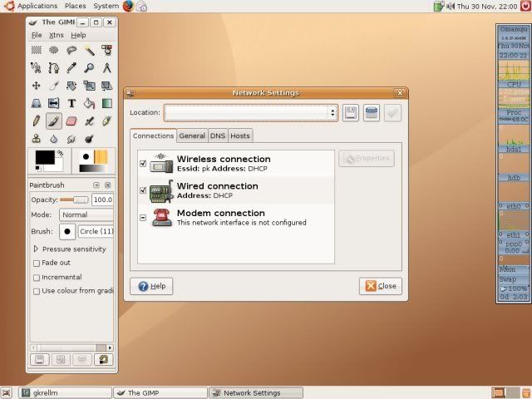
Task: Select the Rectangle Select tool in GIMP
Action: (37, 50)
